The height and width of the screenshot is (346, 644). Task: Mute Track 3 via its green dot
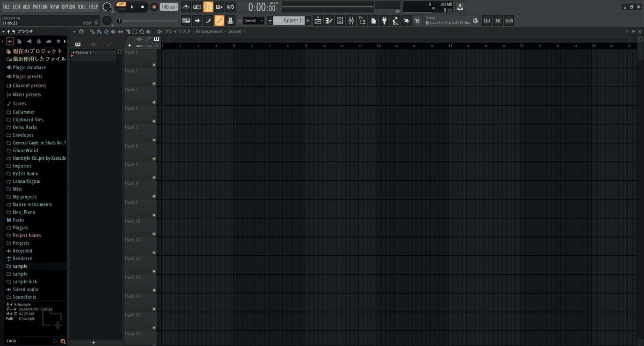[154, 102]
